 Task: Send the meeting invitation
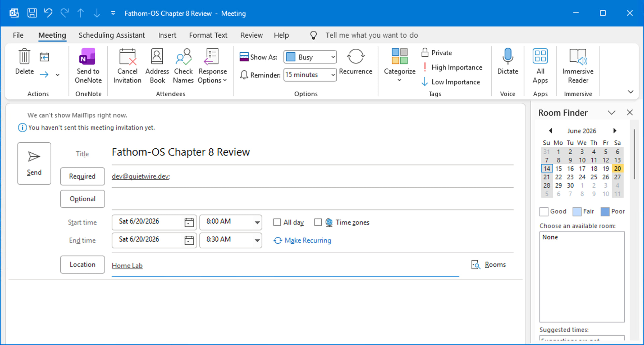click(x=34, y=163)
